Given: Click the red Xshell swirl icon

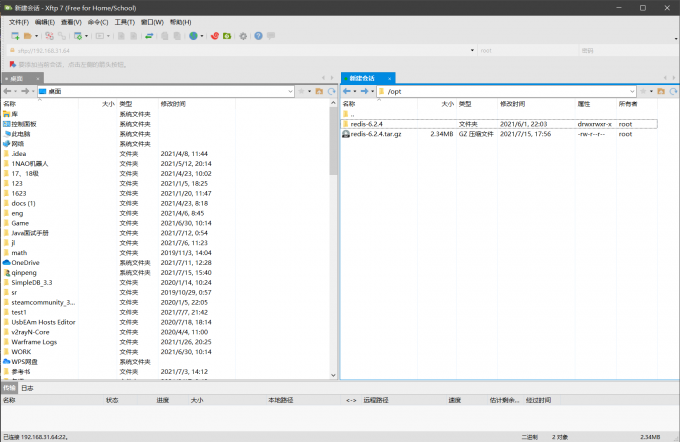Looking at the screenshot, I should pyautogui.click(x=215, y=36).
